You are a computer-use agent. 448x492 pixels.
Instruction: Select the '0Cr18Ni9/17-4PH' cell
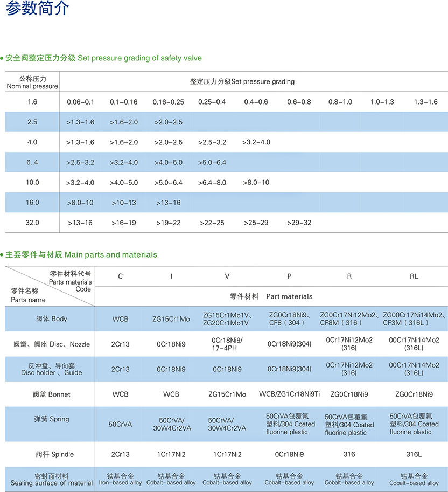(227, 344)
